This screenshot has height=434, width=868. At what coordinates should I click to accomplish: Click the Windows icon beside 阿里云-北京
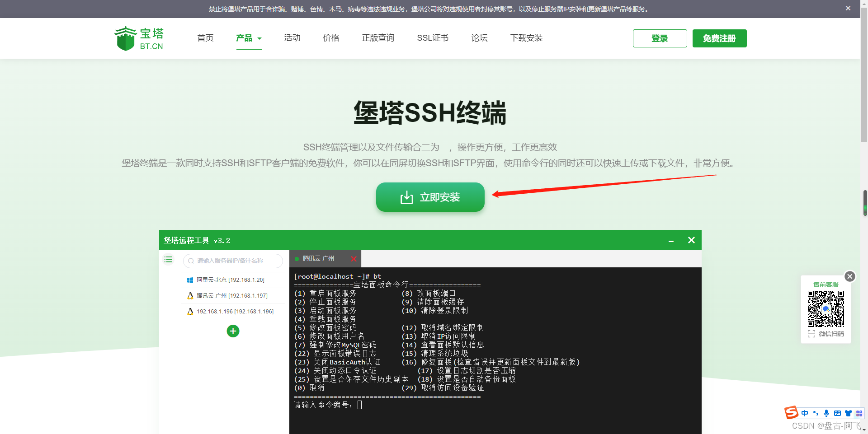pos(190,280)
